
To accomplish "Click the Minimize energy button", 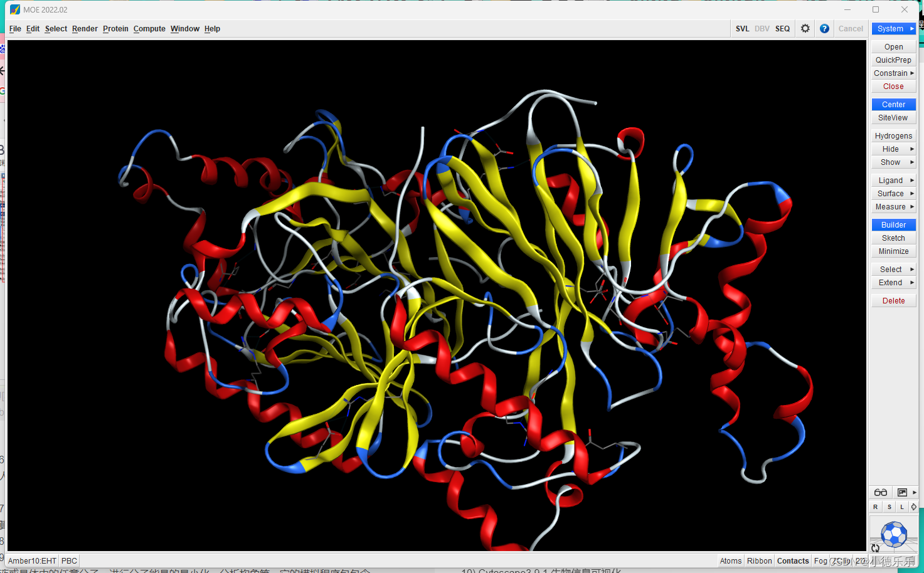I will pyautogui.click(x=894, y=251).
